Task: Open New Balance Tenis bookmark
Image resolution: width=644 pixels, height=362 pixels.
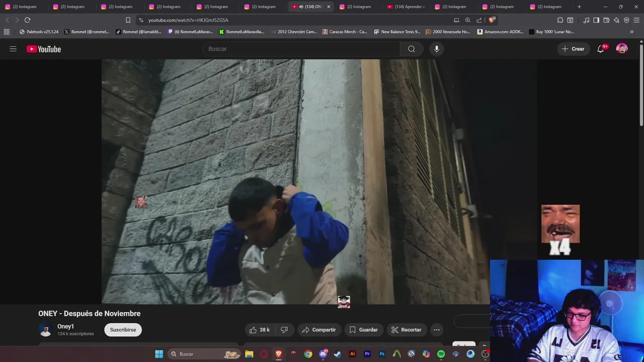Action: [x=397, y=32]
